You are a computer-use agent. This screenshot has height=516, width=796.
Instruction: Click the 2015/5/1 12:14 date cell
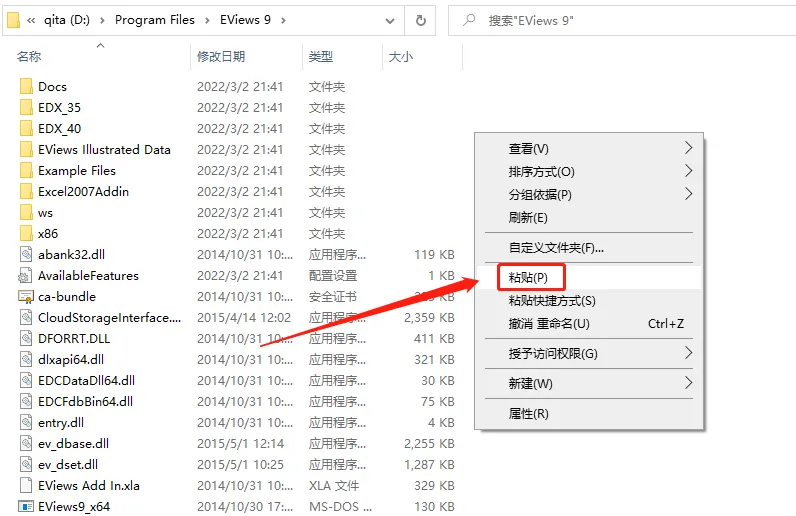(x=240, y=443)
